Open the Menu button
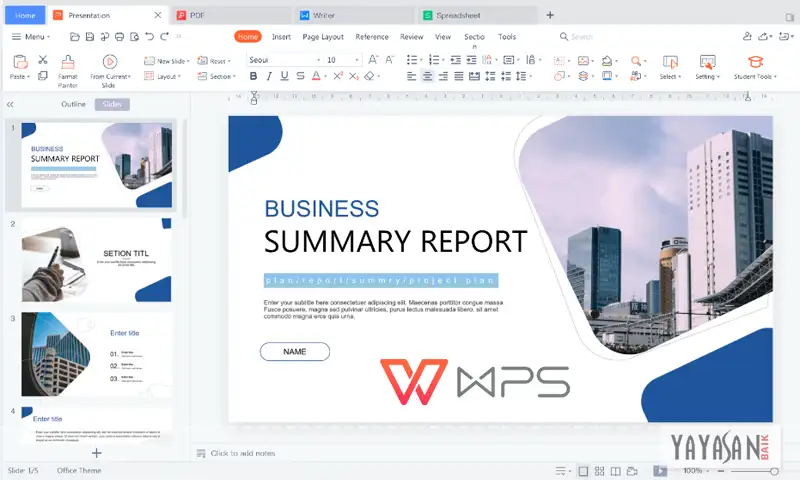Screen dimensions: 800x480 31,37
